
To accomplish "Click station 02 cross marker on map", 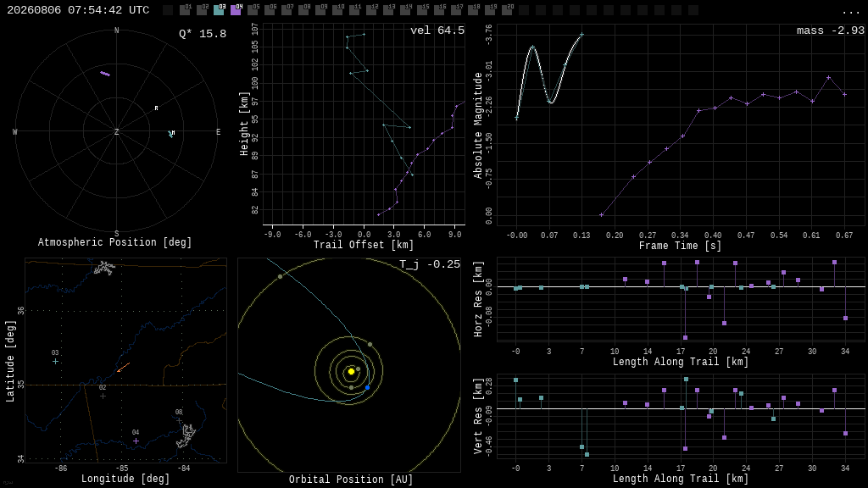I will pos(103,396).
